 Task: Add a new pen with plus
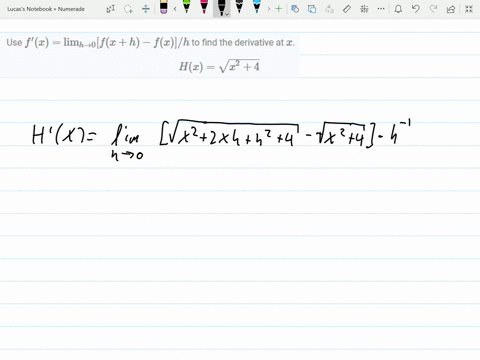[279, 9]
